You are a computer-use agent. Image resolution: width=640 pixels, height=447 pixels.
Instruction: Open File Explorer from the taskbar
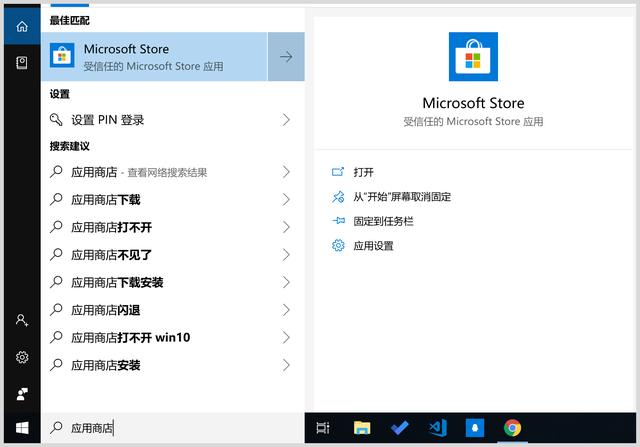[362, 428]
